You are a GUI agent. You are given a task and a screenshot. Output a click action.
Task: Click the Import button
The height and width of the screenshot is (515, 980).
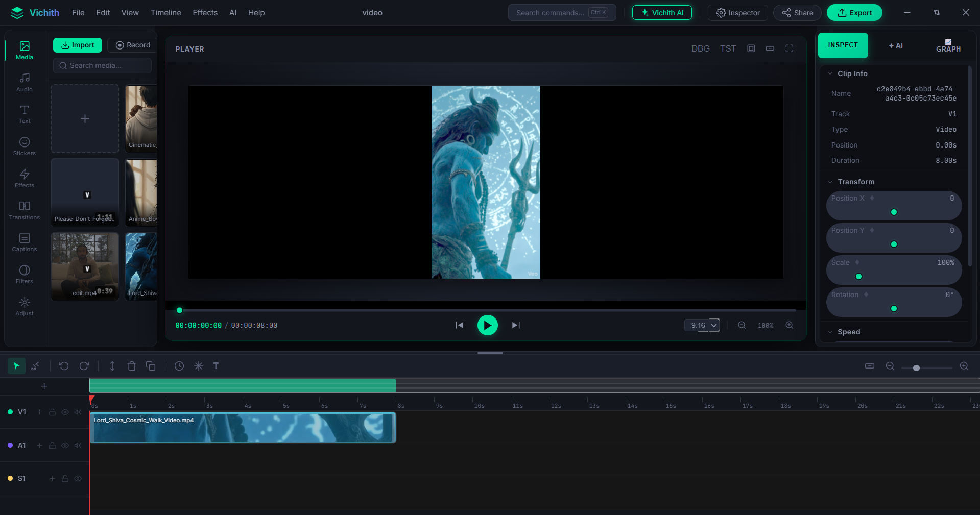pyautogui.click(x=78, y=45)
